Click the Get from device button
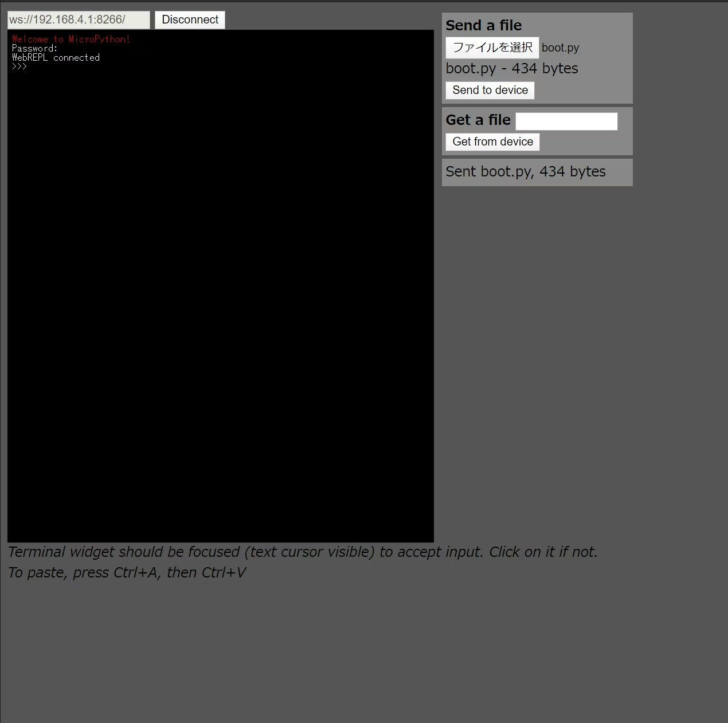Image resolution: width=728 pixels, height=723 pixels. (492, 142)
